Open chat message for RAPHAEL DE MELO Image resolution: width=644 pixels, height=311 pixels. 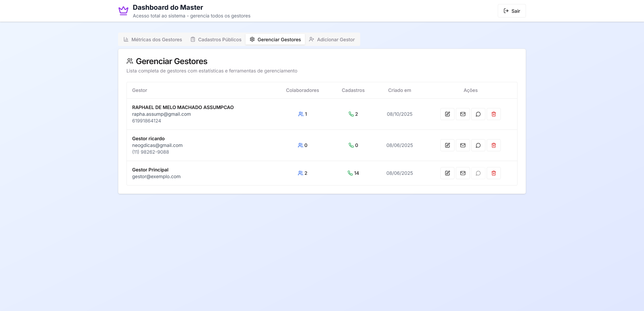pos(478,114)
